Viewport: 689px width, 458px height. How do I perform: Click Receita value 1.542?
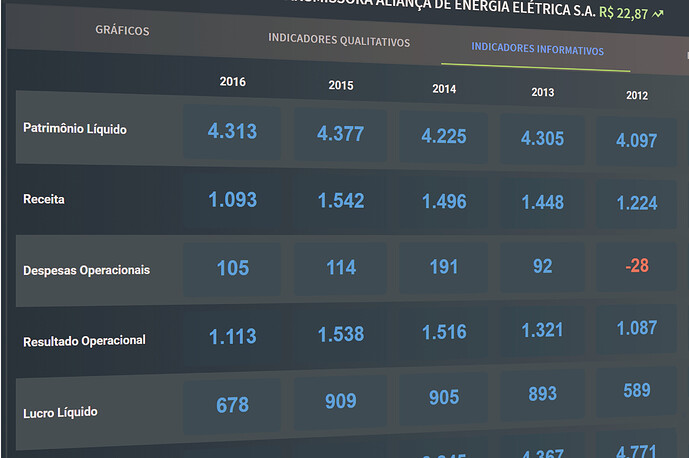click(341, 201)
